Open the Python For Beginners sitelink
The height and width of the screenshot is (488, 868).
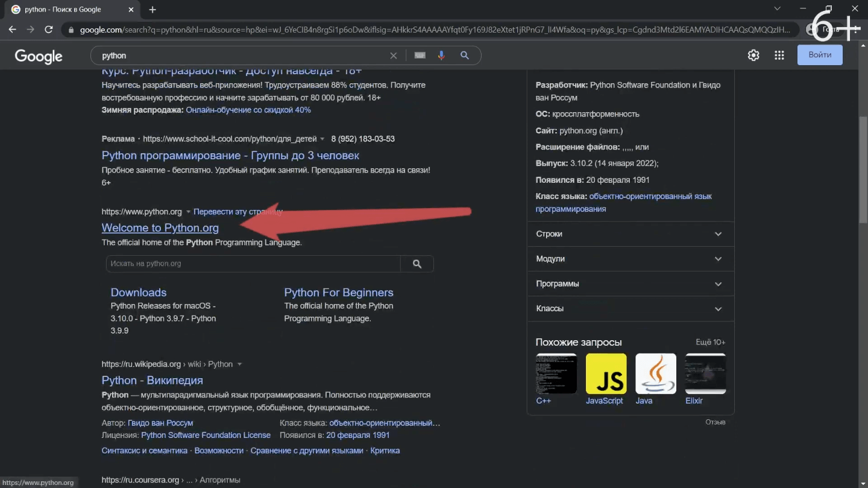(x=339, y=293)
